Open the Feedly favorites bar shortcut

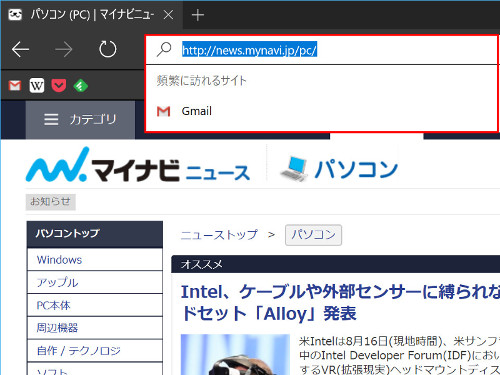(81, 86)
